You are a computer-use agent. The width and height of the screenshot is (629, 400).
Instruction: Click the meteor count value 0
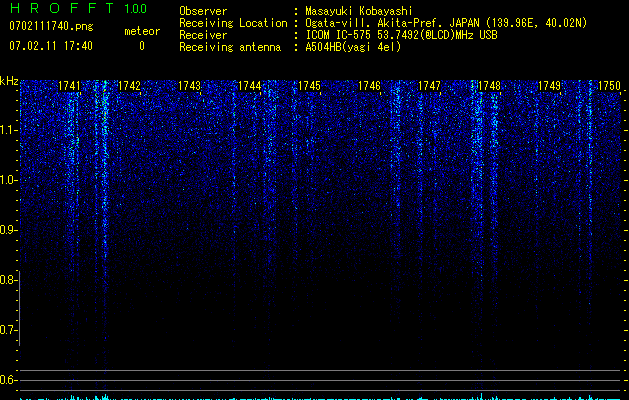click(142, 46)
